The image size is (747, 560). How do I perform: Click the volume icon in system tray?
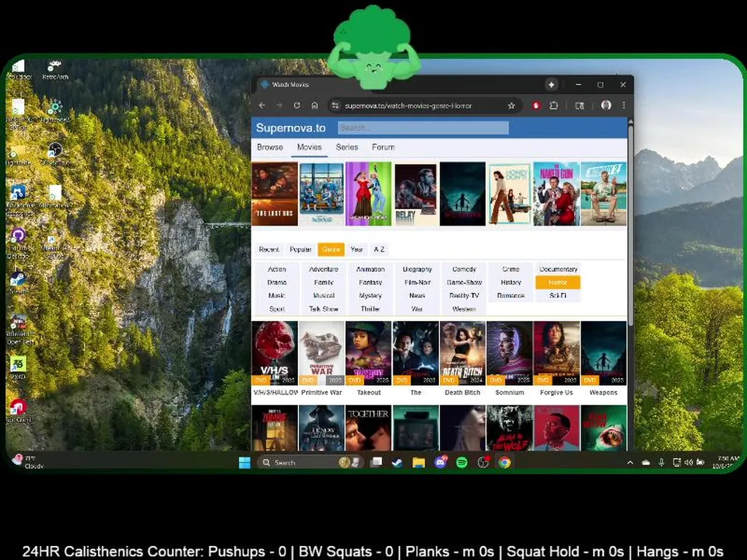[x=689, y=462]
